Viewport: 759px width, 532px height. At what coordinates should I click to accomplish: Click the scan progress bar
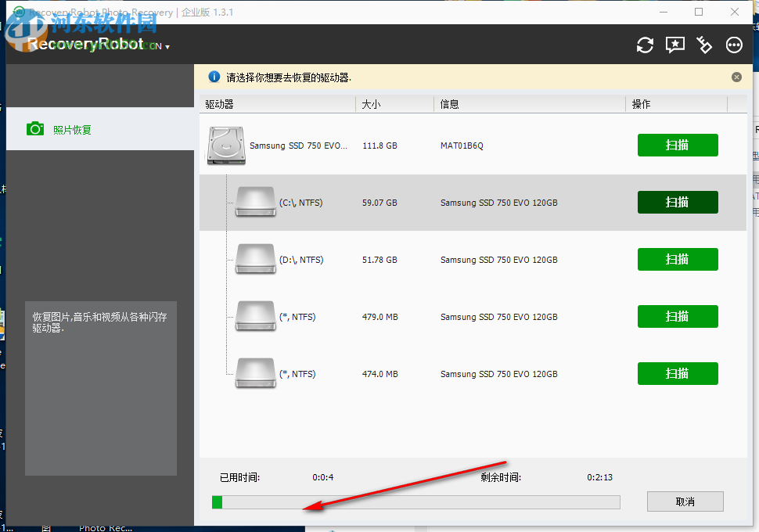(x=415, y=501)
